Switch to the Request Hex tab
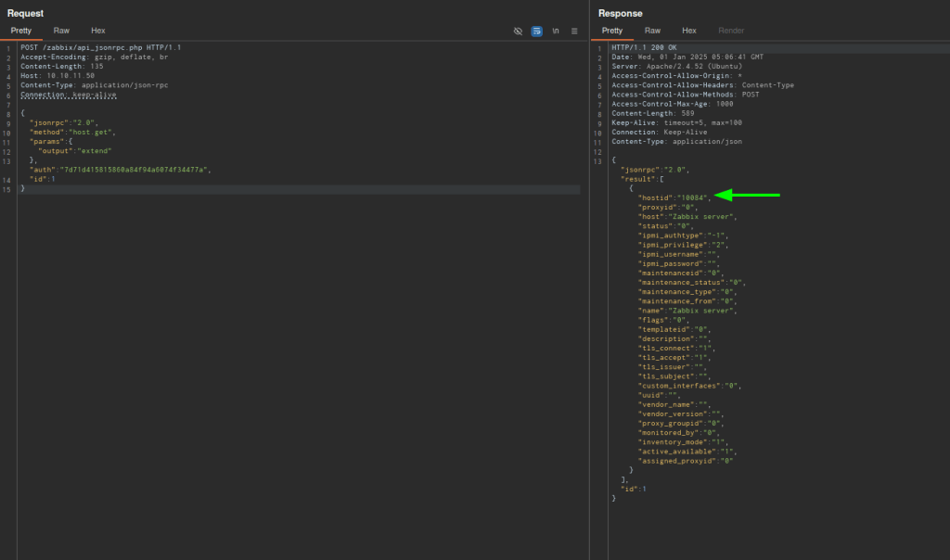 pos(97,31)
